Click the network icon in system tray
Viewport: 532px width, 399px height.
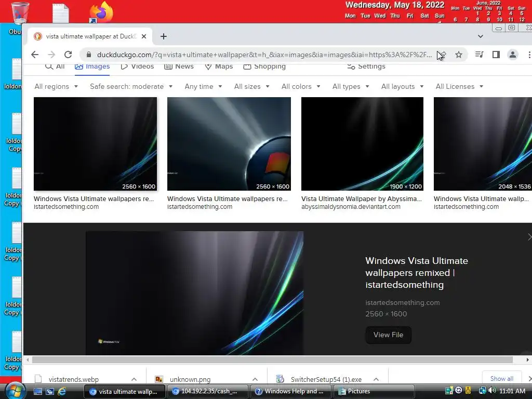482,391
